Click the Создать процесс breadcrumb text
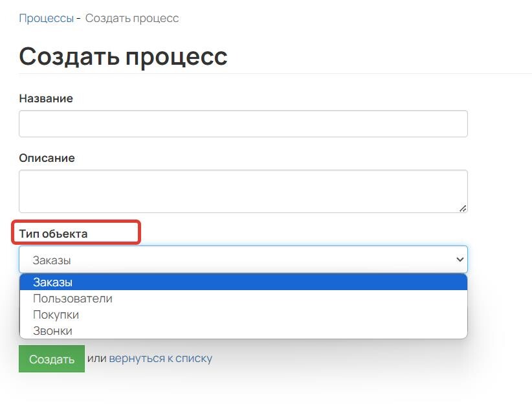Viewport: 532px width, 408px height. [x=132, y=18]
